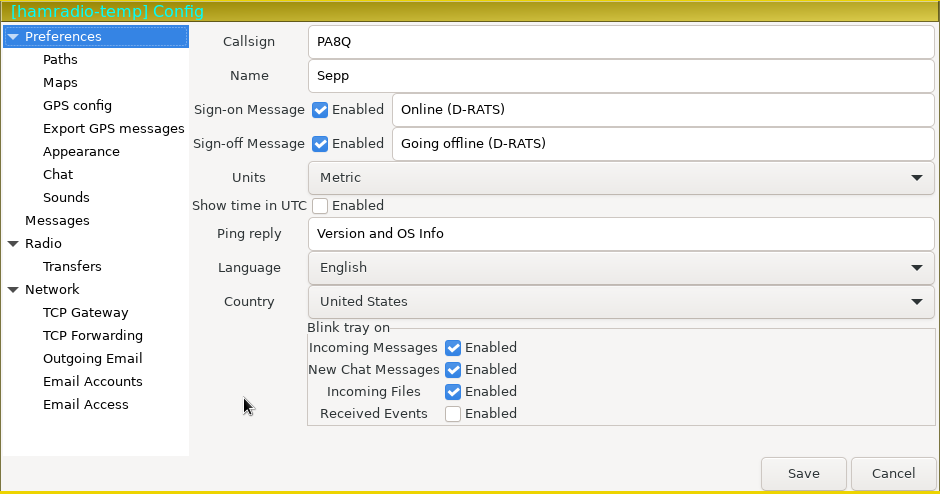Collapse the Preferences tree node
This screenshot has width=940, height=494.
[12, 37]
